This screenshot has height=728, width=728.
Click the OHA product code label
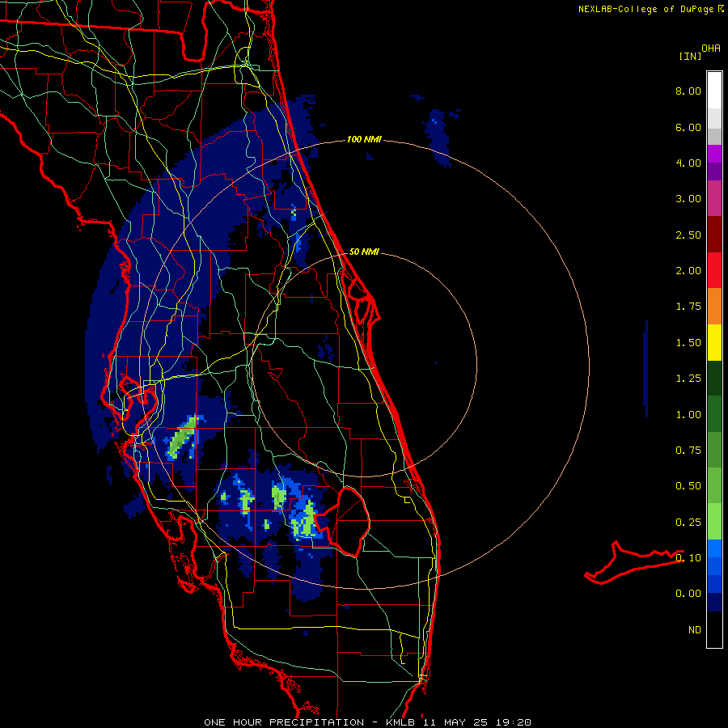click(x=711, y=49)
